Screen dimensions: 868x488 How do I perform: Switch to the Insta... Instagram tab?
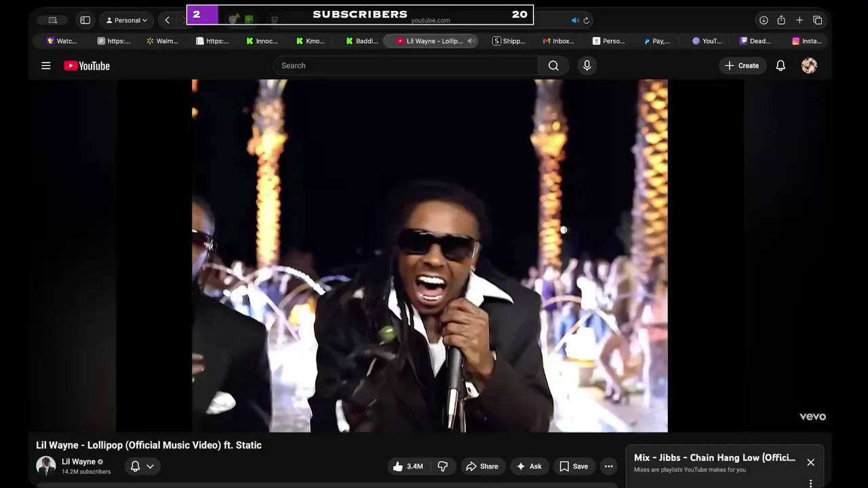pyautogui.click(x=807, y=41)
